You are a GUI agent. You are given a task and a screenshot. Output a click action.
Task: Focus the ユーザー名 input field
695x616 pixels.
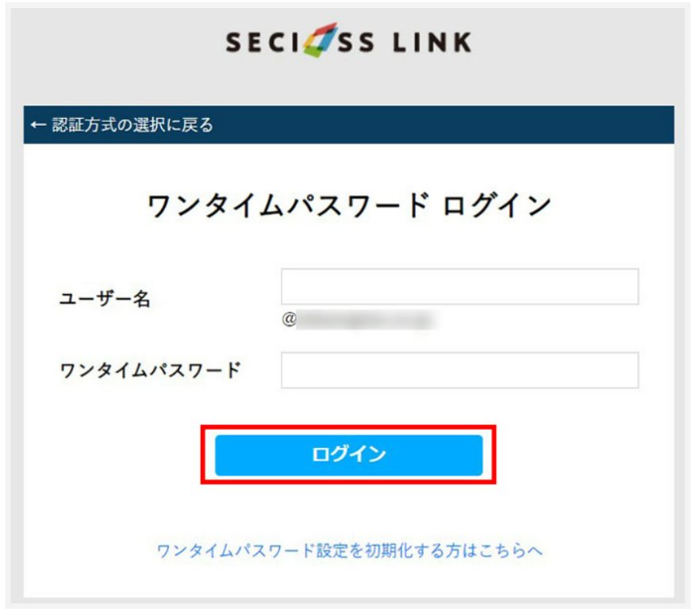click(x=459, y=286)
